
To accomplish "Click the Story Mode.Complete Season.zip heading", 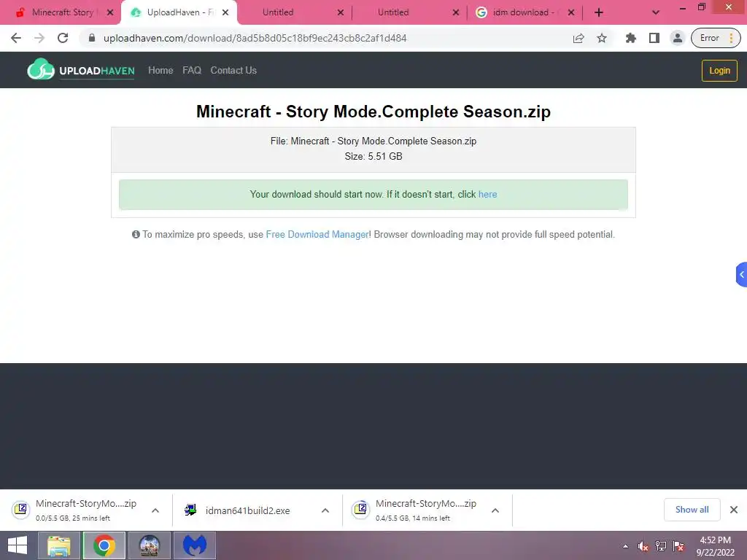I will pos(373,112).
